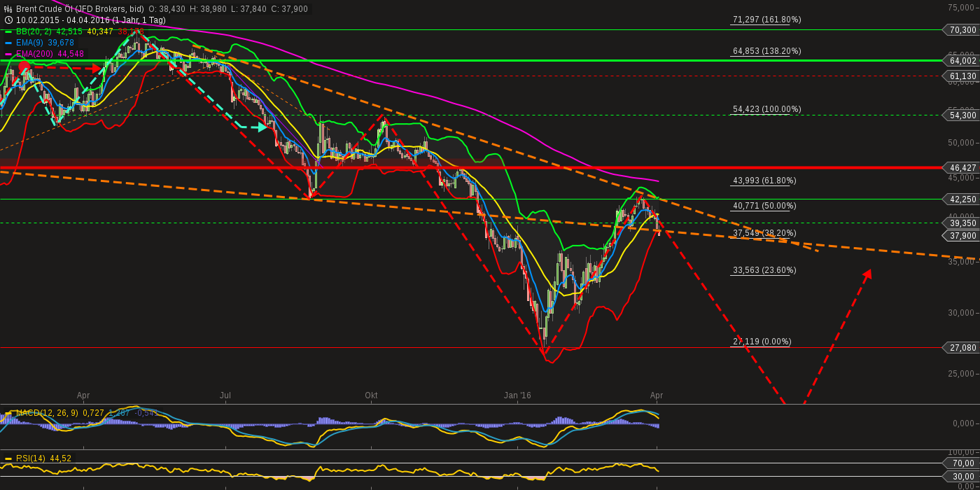Click the Apr label near chart start
The image size is (980, 490).
[83, 395]
